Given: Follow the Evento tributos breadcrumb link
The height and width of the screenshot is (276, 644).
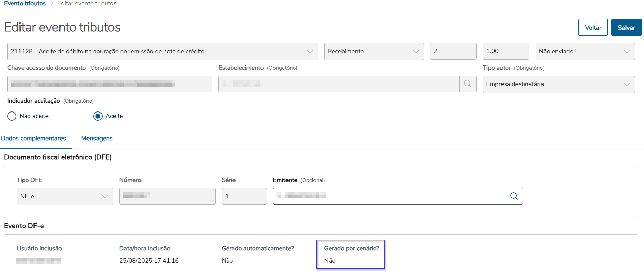Looking at the screenshot, I should 25,3.
